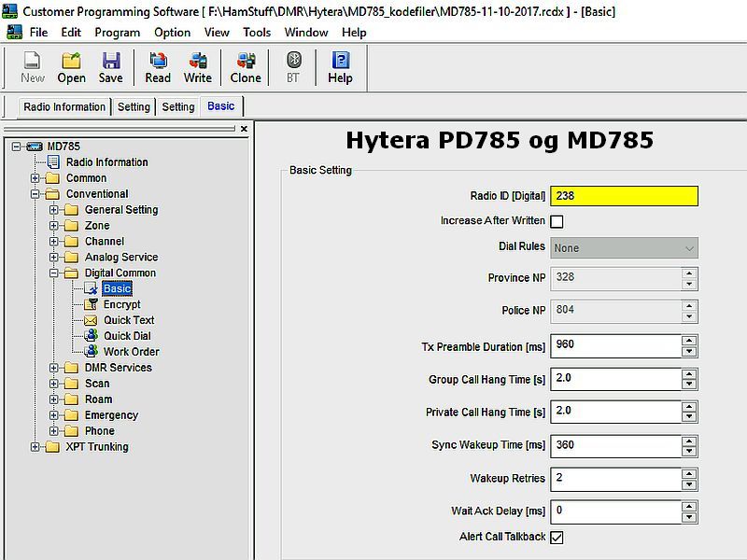Click the Radio Information document icon in tree

[x=53, y=161]
